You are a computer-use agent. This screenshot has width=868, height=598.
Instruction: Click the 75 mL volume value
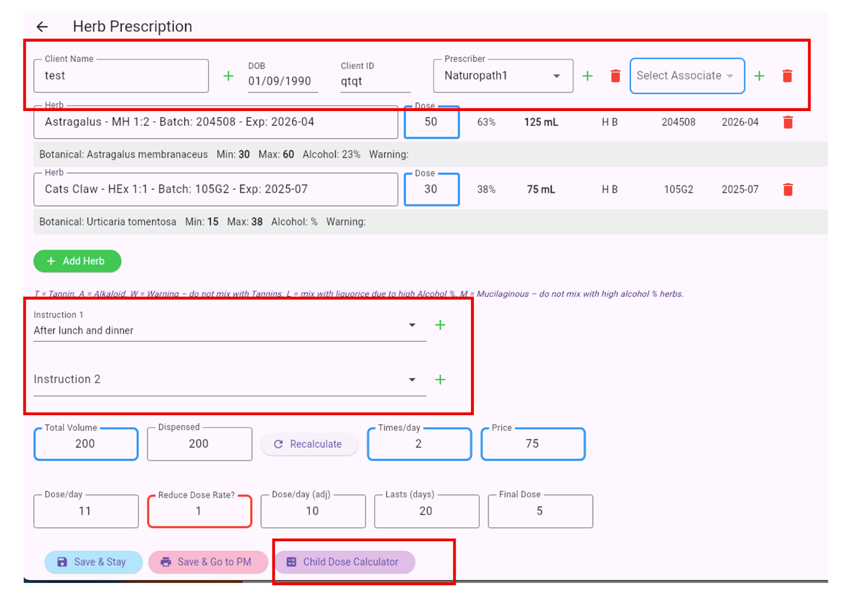[541, 190]
